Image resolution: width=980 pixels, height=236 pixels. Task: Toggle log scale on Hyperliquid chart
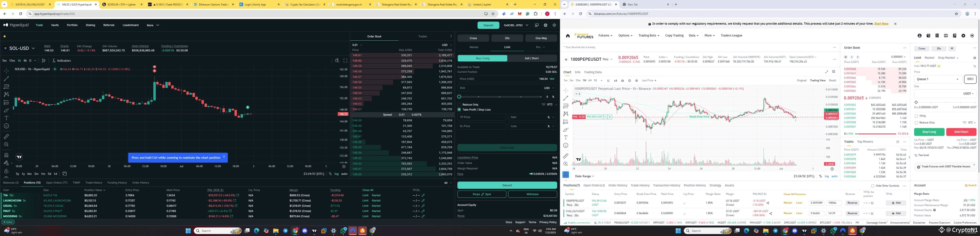pyautogui.click(x=336, y=174)
